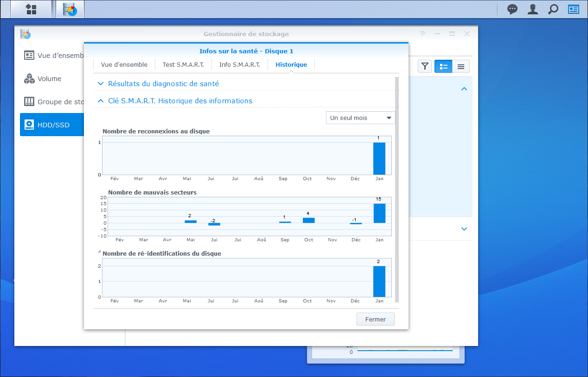Open the notifications chat bubble icon
Viewport: 588px width, 377px height.
[512, 9]
